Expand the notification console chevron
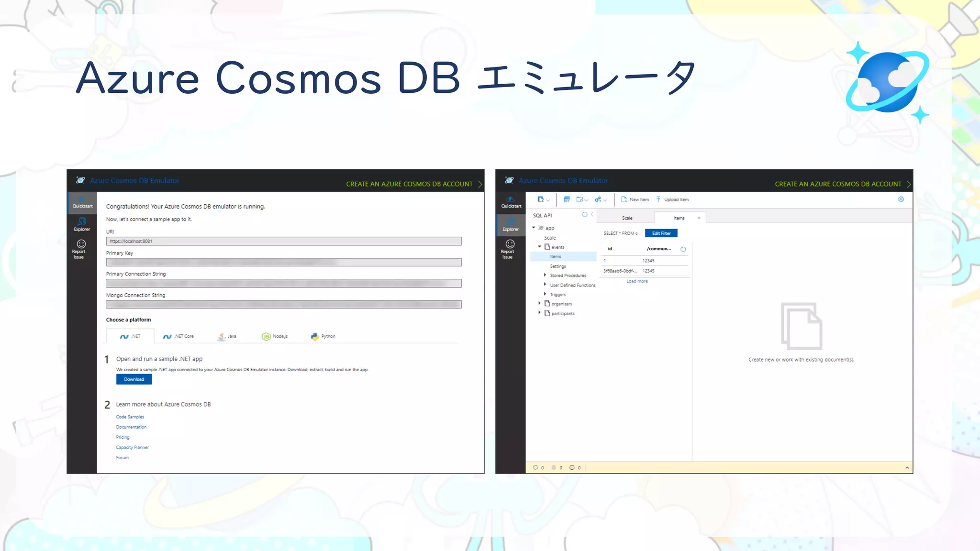Screen dimensions: 980x551 click(x=907, y=468)
